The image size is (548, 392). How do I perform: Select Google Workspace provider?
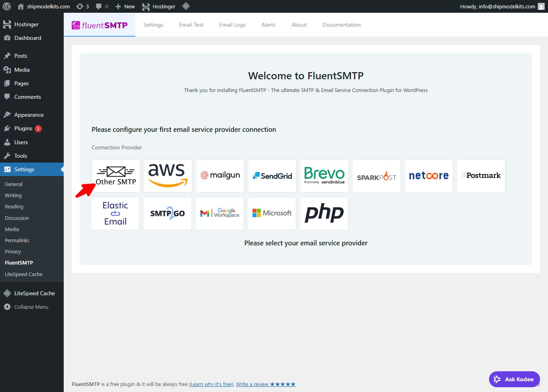[219, 213]
